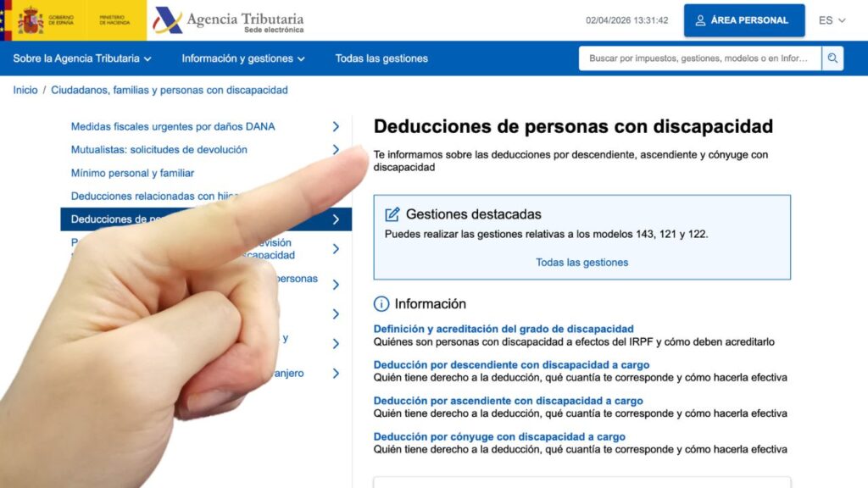Viewport: 868px width, 488px height.
Task: Click the Gestiones destacadas heading
Action: click(473, 214)
